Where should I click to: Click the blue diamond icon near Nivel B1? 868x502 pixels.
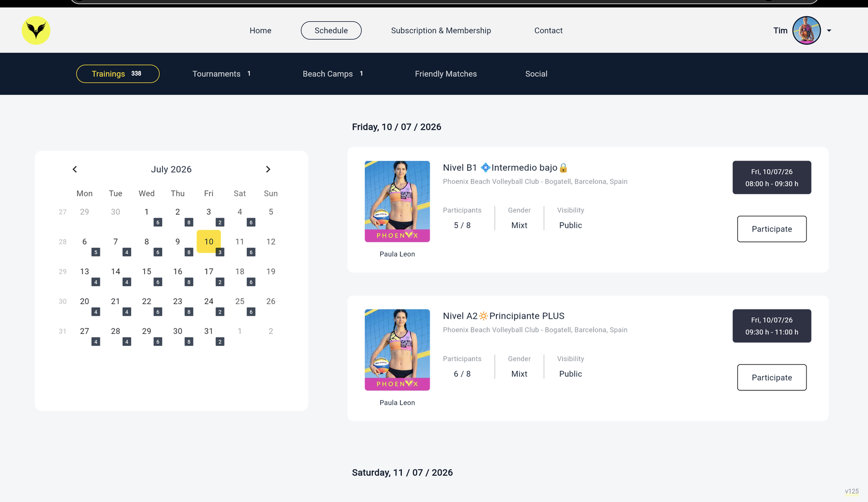[486, 168]
